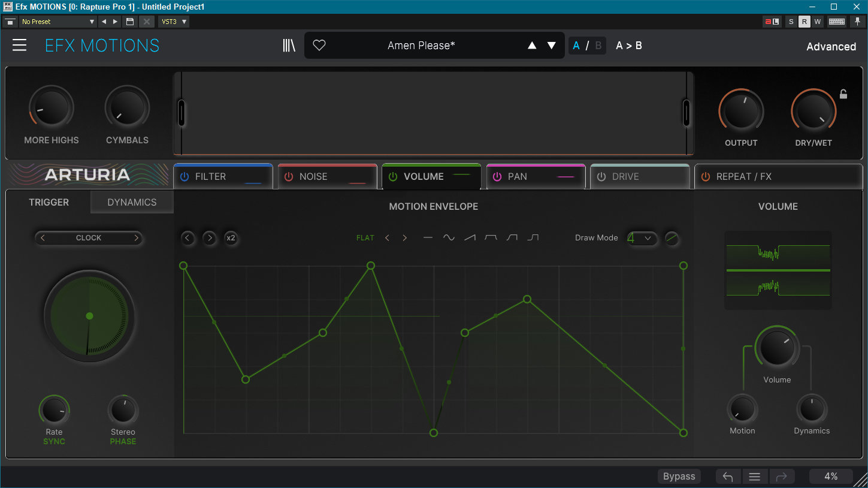Undo the last edit

point(728,477)
